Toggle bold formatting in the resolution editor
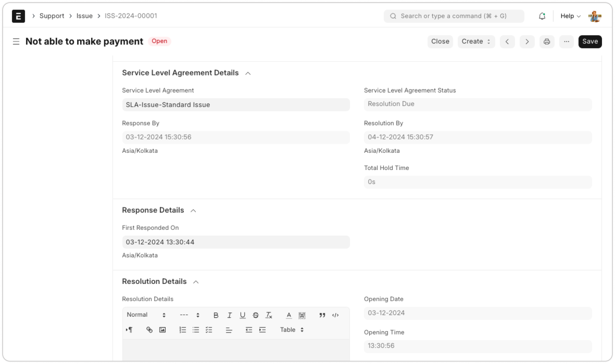Screen dimensions: 615x364 click(x=216, y=315)
